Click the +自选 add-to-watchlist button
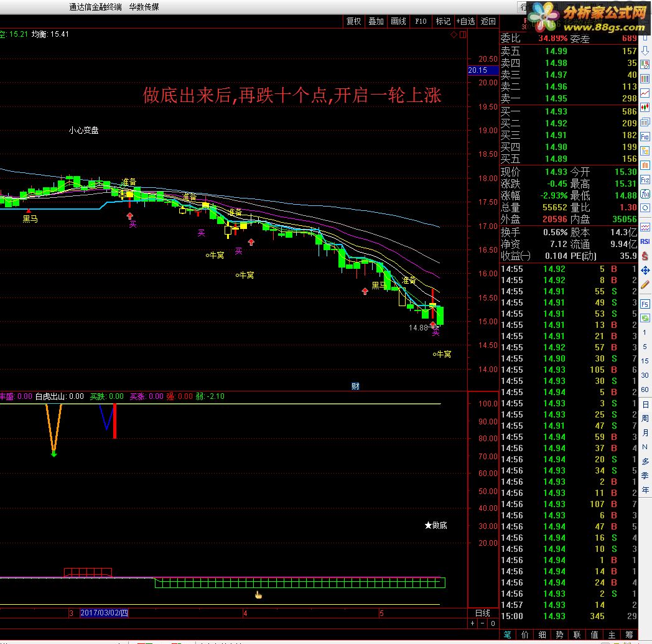Viewport: 652px width, 644px height. 466,21
